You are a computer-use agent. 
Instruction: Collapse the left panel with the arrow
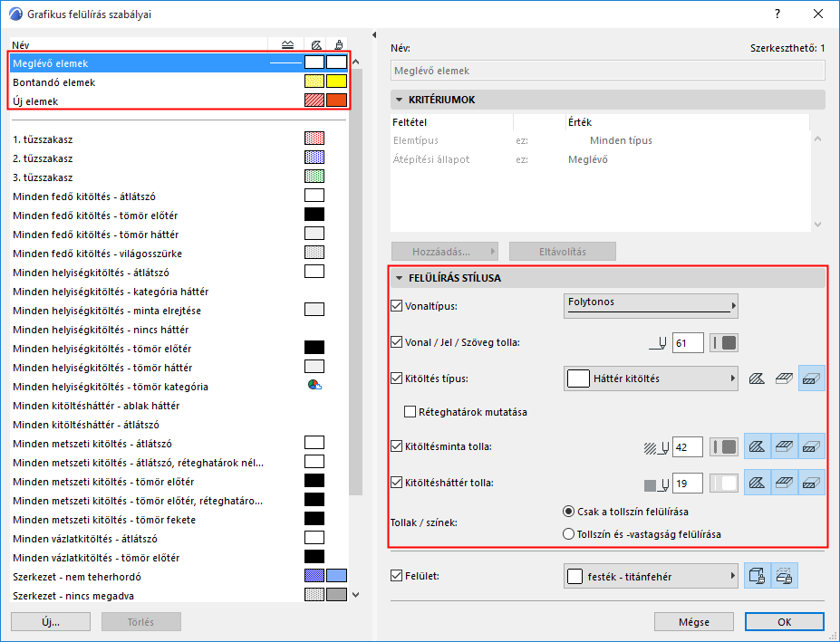pyautogui.click(x=374, y=34)
